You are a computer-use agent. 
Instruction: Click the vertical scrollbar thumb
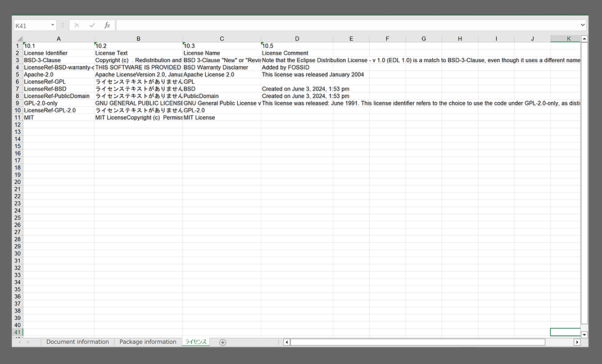[x=584, y=183]
